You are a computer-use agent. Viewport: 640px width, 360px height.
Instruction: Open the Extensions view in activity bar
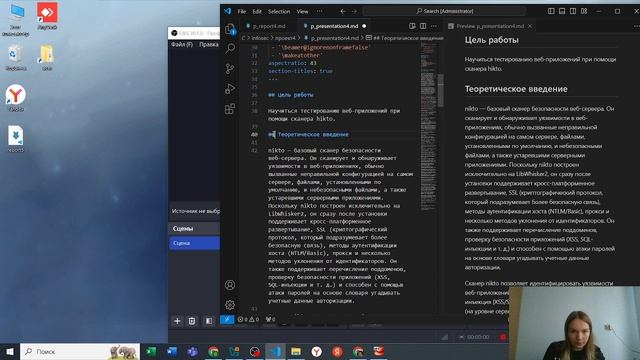(230, 109)
